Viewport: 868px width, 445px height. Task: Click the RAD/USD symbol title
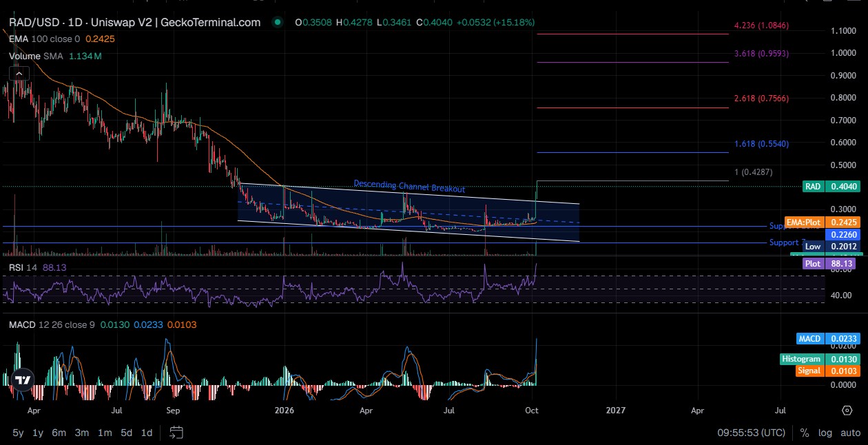pos(134,22)
